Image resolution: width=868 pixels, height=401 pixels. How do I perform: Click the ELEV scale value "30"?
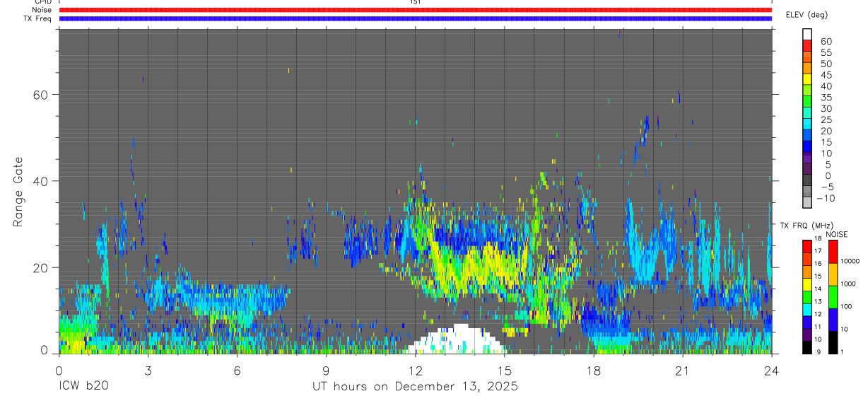click(826, 108)
